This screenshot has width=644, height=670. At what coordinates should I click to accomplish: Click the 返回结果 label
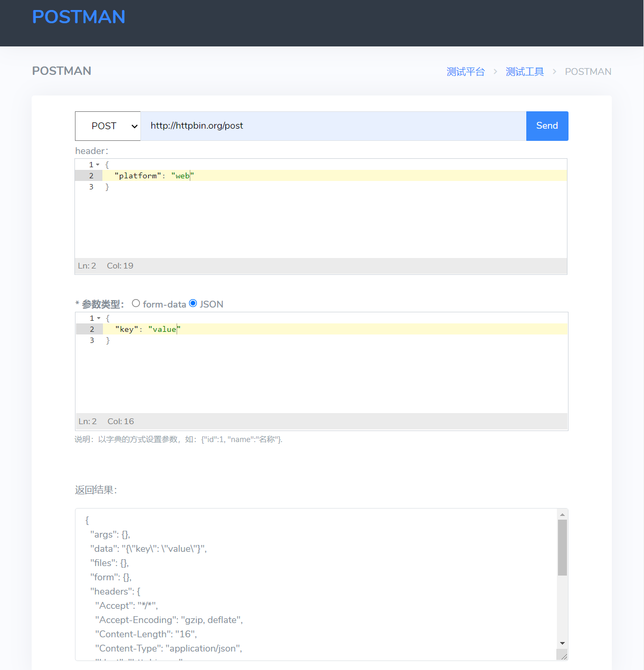(96, 490)
